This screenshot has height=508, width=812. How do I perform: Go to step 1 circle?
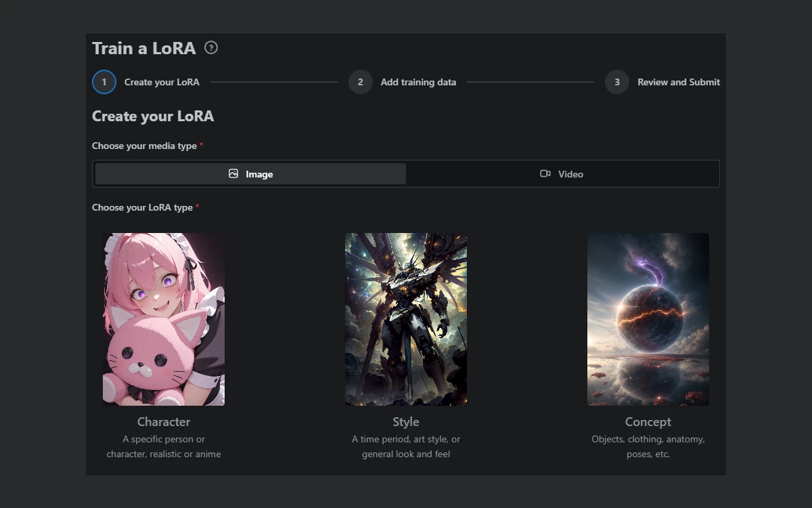[104, 82]
